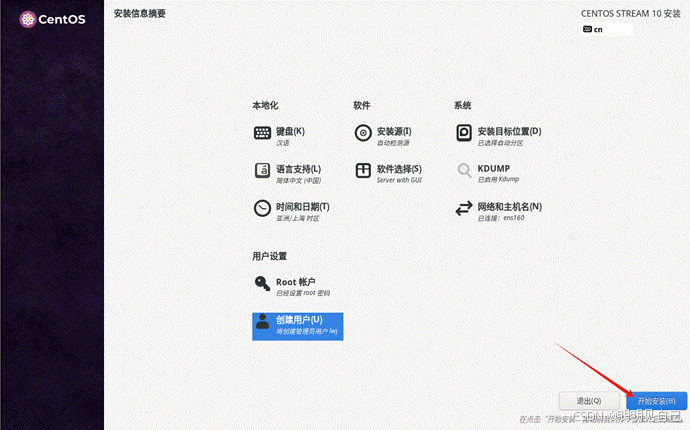
Task: Open the language support icon
Action: tap(262, 170)
